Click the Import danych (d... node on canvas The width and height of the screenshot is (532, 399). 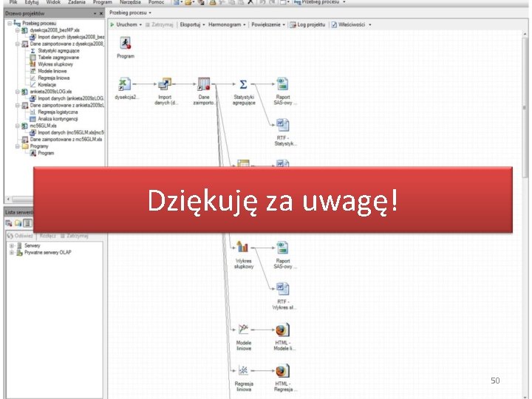click(165, 91)
